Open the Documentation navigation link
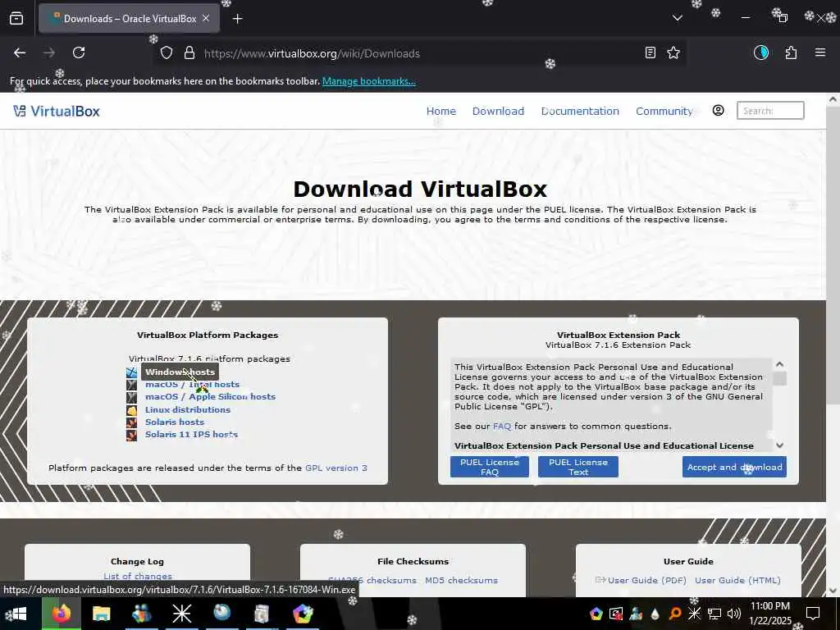The width and height of the screenshot is (840, 630). 580,111
